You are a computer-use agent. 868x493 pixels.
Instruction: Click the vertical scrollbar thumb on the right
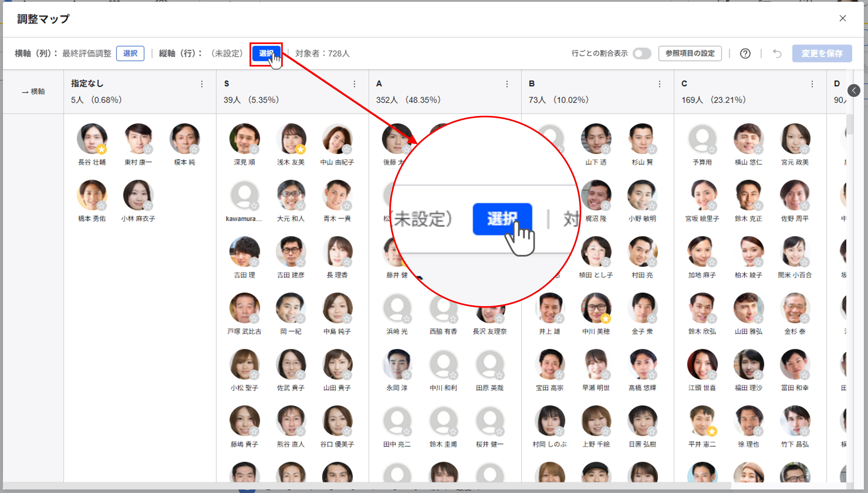click(850, 125)
